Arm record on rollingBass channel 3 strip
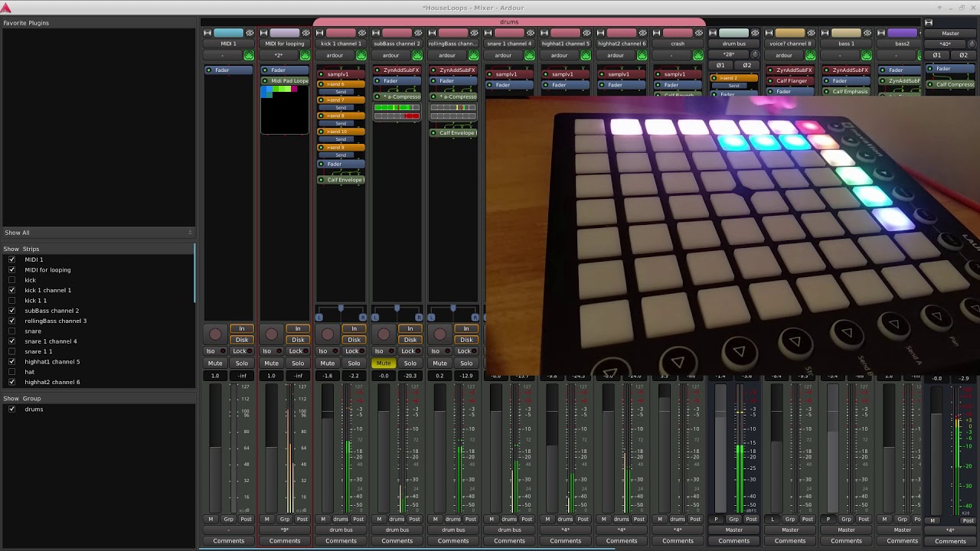Viewport: 980px width, 551px height. [439, 334]
